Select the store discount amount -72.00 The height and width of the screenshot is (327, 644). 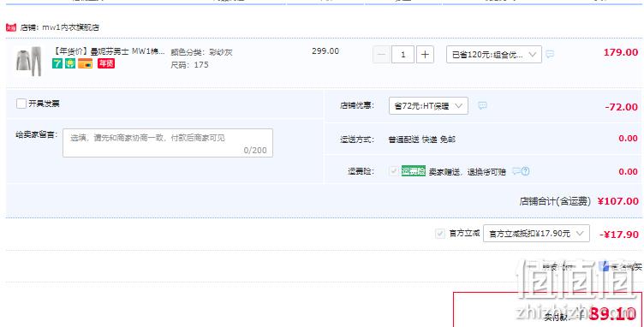pyautogui.click(x=622, y=107)
